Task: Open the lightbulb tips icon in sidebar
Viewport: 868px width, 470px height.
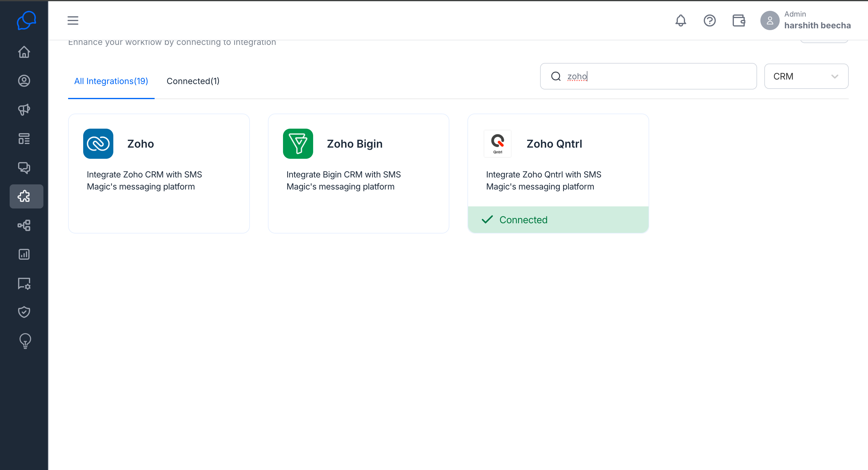Action: click(25, 341)
